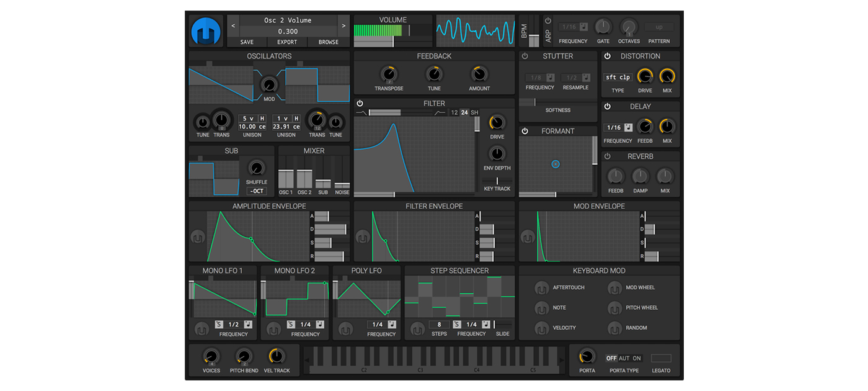The height and width of the screenshot is (391, 868).
Task: Click the Step Sequencer steps field
Action: coord(439,325)
